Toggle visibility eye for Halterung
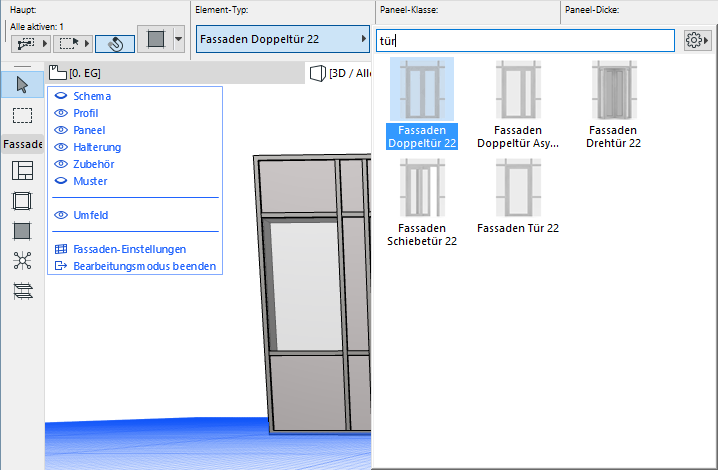The image size is (718, 470). click(60, 147)
